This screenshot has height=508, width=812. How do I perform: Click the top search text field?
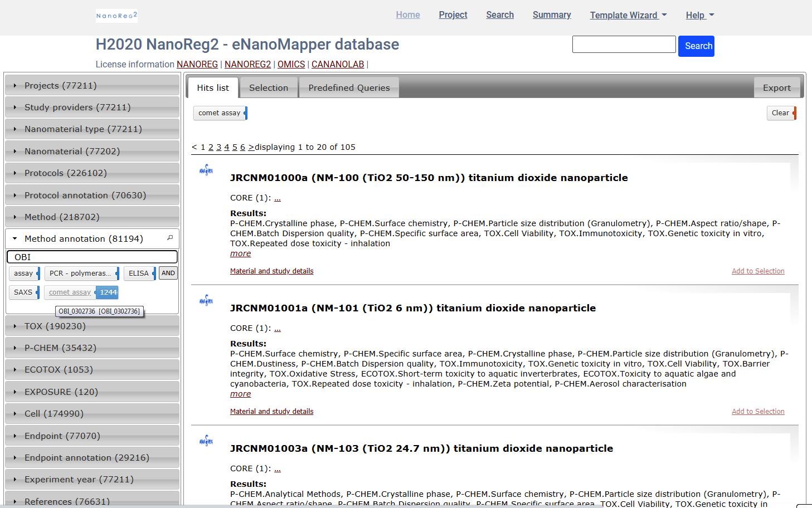pos(624,45)
